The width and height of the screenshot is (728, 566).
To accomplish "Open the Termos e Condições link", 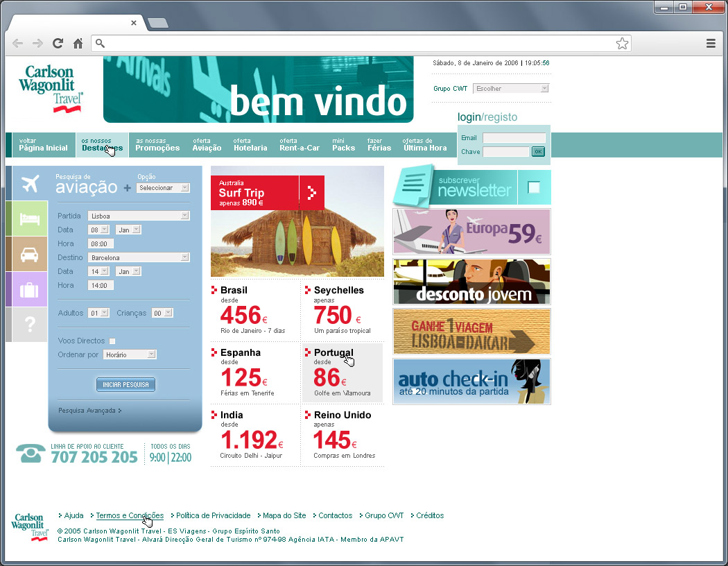I will pos(129,515).
